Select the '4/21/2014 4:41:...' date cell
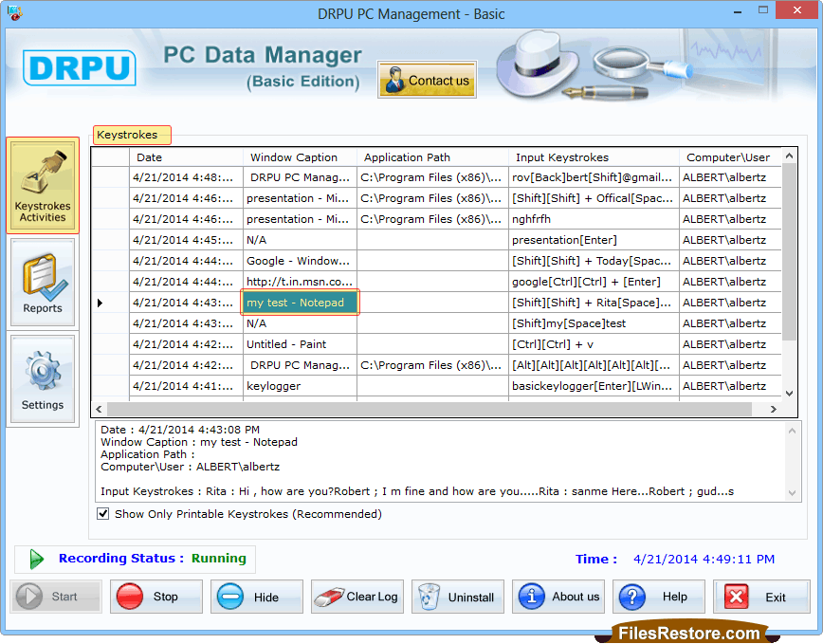Viewport: 823px width, 644px height. click(x=187, y=386)
